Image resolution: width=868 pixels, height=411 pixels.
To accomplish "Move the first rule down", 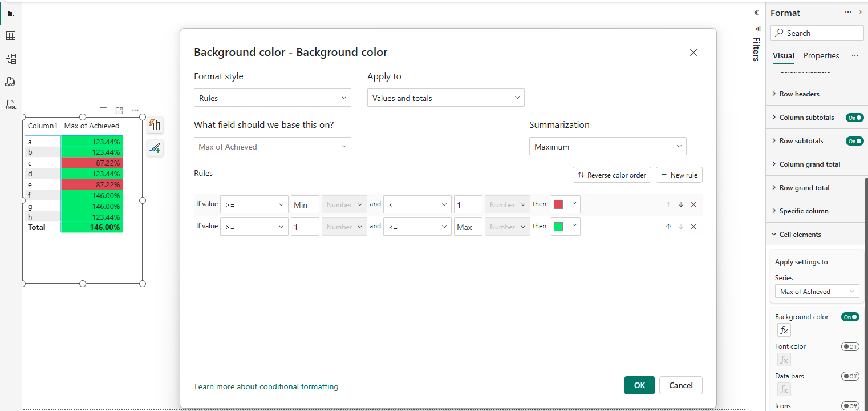I will [681, 204].
